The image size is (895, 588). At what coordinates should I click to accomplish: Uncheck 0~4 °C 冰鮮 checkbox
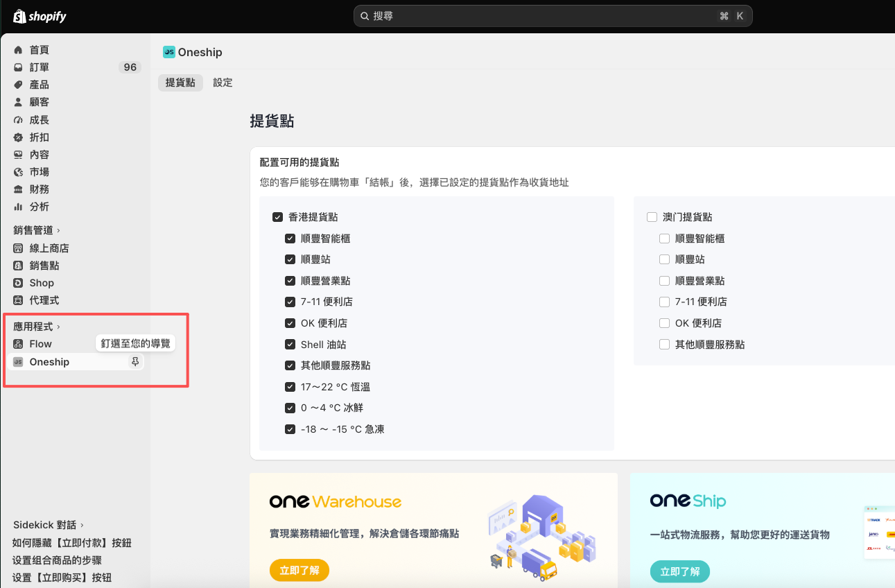coord(290,408)
